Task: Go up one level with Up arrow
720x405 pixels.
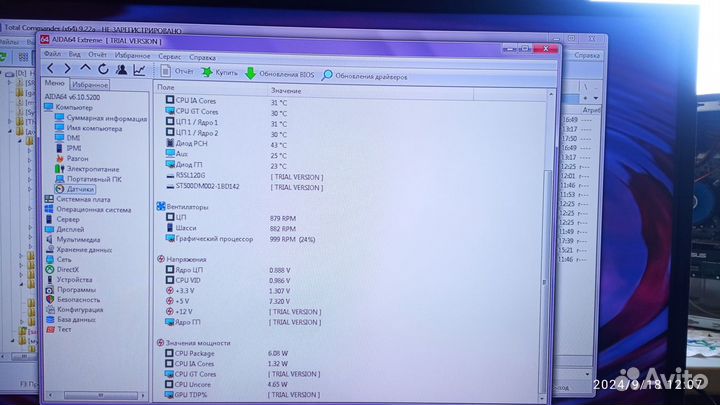Action: [x=86, y=69]
